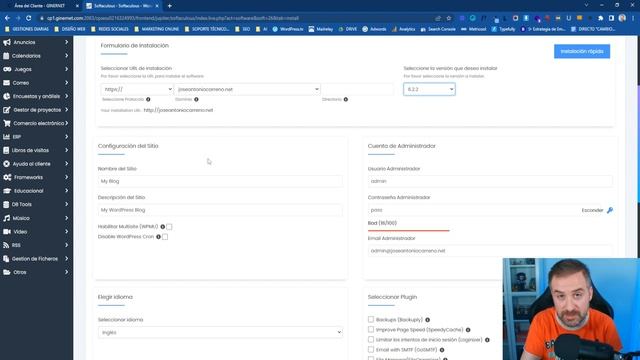
Task: Click the Juegos gamepad icon
Action: (7, 69)
